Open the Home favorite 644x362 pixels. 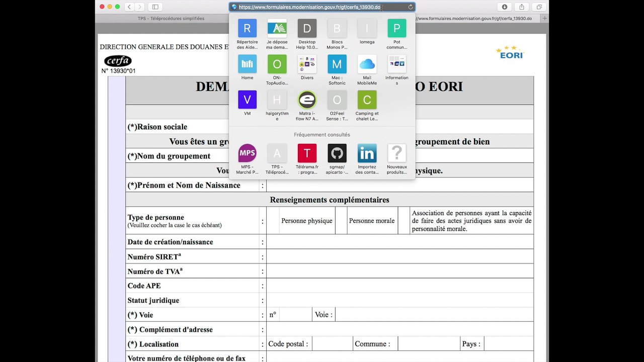[247, 68]
